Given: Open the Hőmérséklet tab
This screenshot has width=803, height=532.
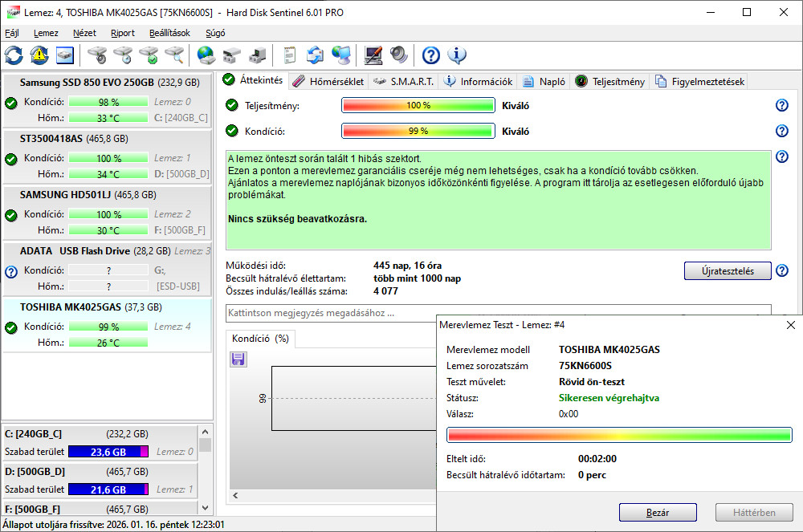Looking at the screenshot, I should tap(328, 81).
